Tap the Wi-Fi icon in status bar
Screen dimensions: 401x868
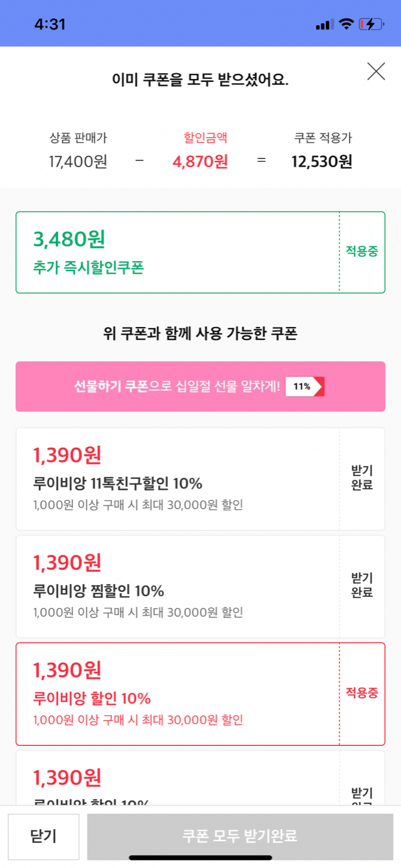pos(345,24)
